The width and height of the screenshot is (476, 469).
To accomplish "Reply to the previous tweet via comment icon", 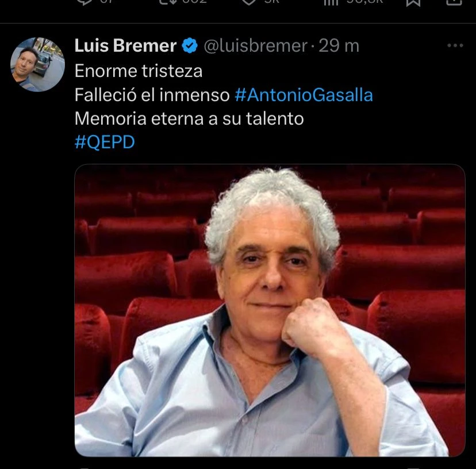I will click(x=85, y=2).
